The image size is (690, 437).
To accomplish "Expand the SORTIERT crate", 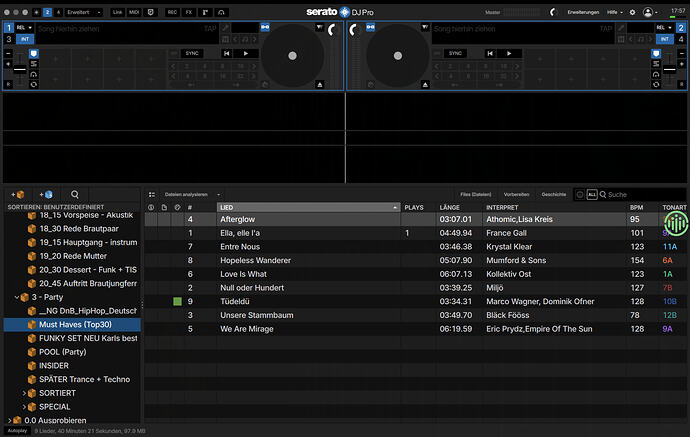I will tap(24, 393).
